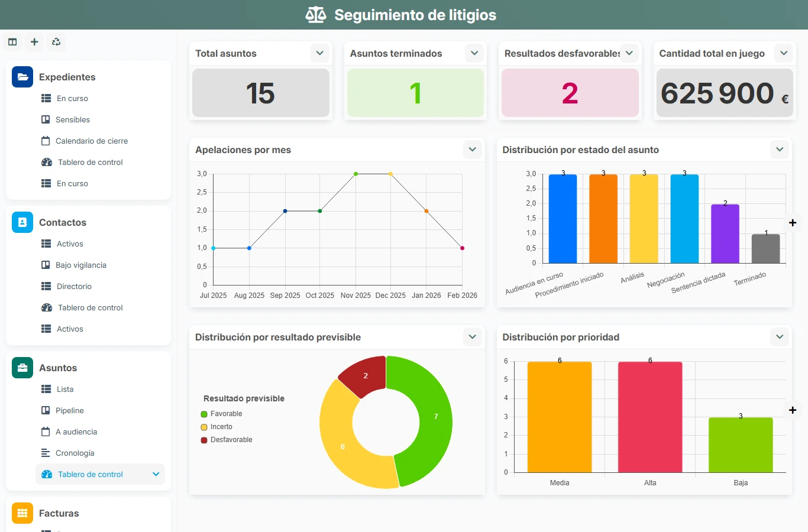Expand the Apelaciones por mes chart menu

click(x=472, y=150)
